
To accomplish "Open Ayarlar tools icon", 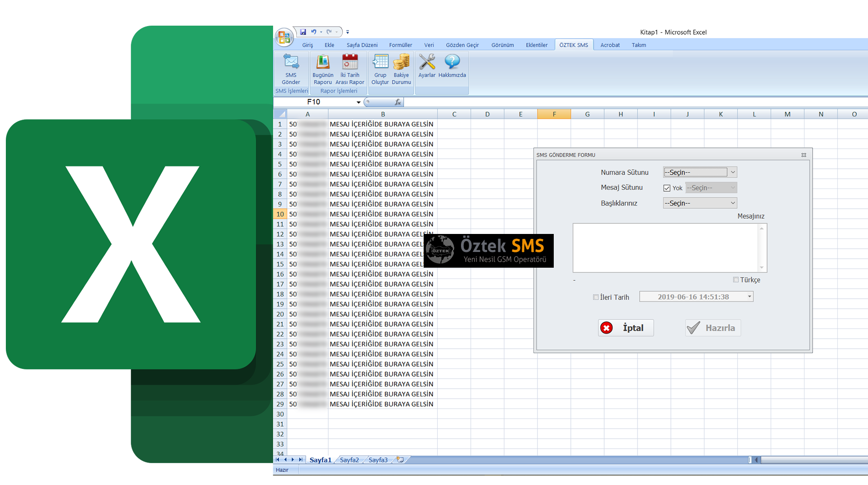I will point(427,66).
